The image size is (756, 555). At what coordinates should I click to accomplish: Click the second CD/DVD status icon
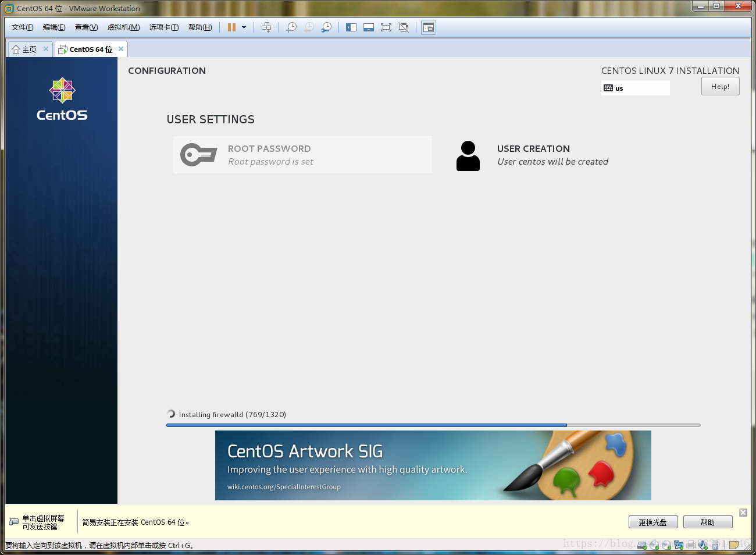pos(666,545)
